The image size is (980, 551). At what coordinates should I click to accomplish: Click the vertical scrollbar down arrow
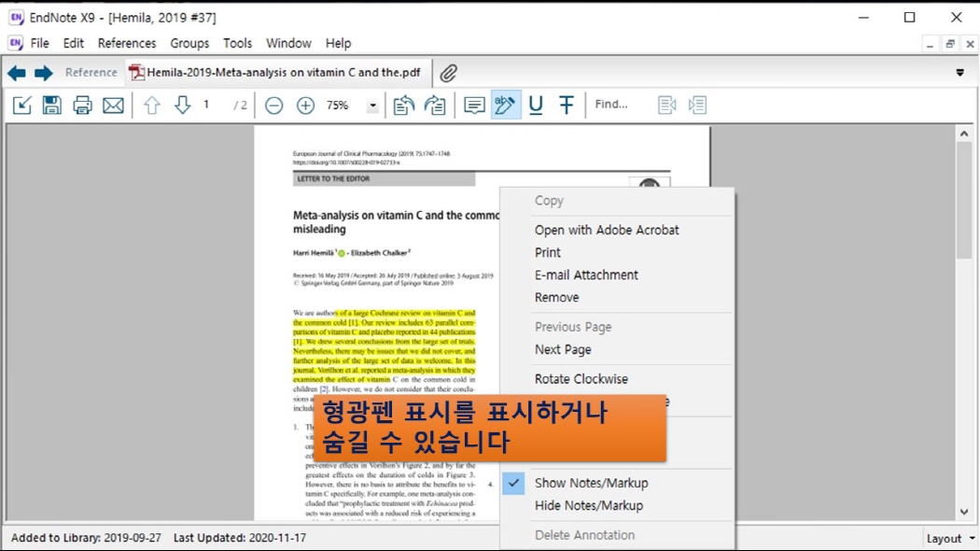tap(964, 512)
